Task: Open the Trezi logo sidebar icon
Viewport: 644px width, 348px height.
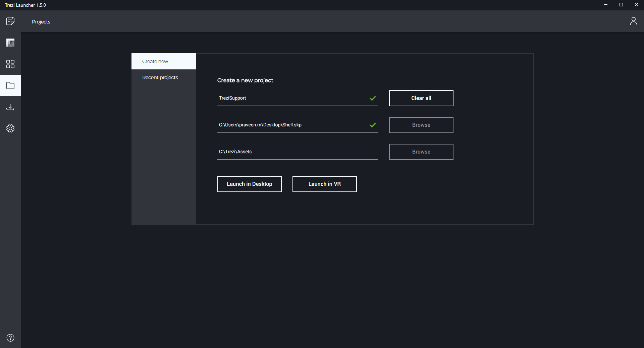Action: click(x=10, y=43)
